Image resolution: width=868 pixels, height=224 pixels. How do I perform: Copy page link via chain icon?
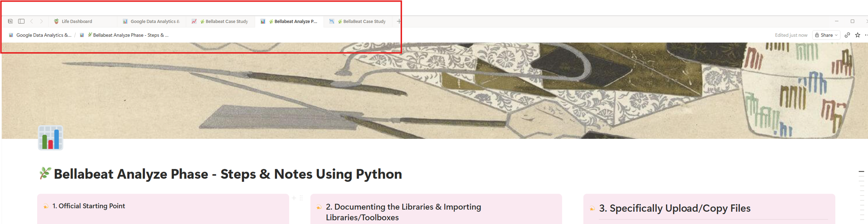point(847,35)
